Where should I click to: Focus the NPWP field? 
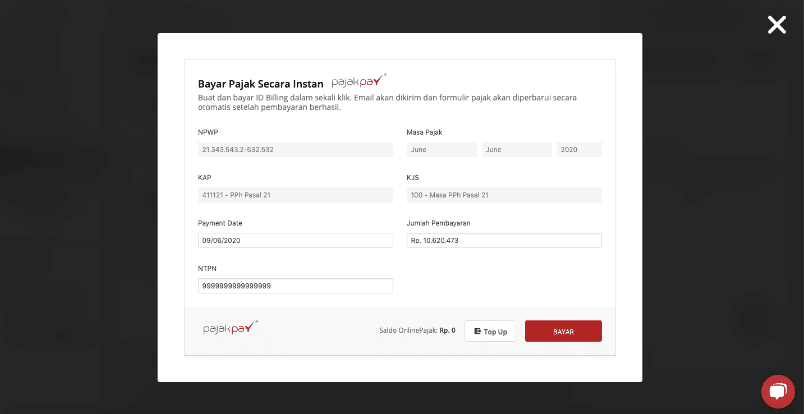(x=295, y=149)
